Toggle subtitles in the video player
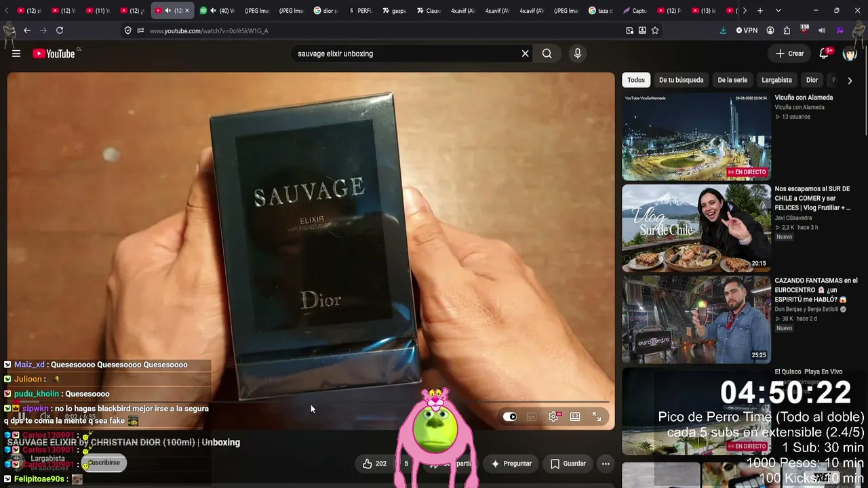Screen dimensions: 868x488 coord(532,417)
